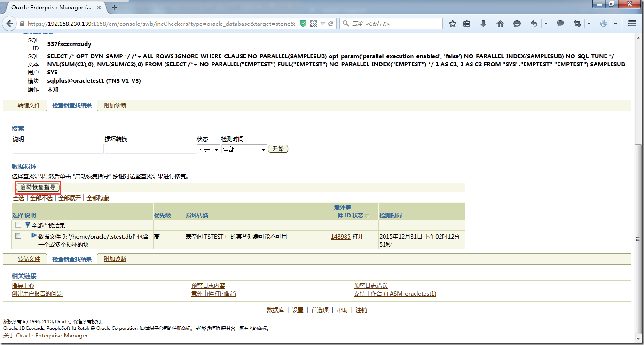Image resolution: width=644 pixels, height=345 pixels.
Task: Switch to upper 转储文件 tab
Action: tap(29, 105)
